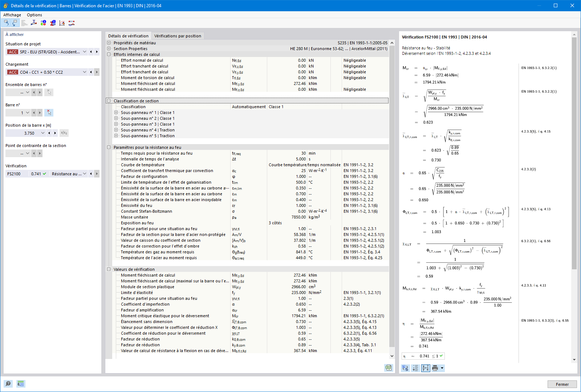Screen dimensions: 581x392
Task: Expand Propriétés de matériau row
Action: tap(109, 43)
